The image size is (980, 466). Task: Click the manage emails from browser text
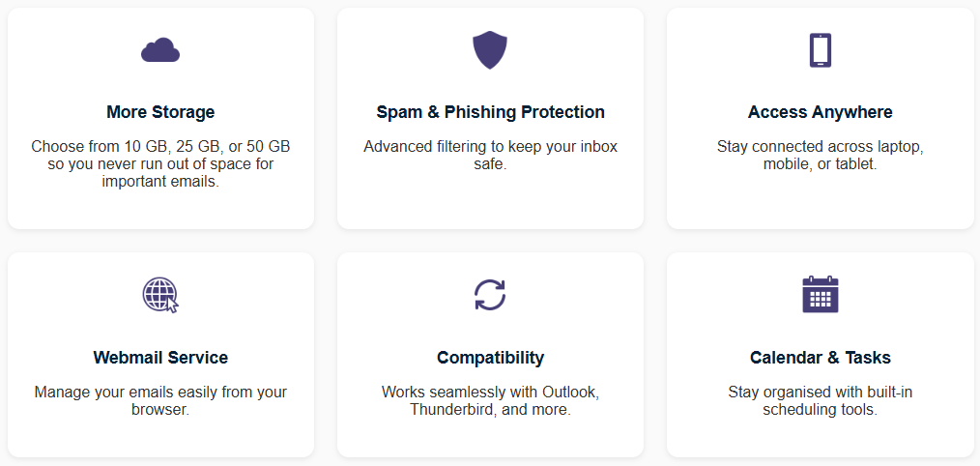click(160, 401)
